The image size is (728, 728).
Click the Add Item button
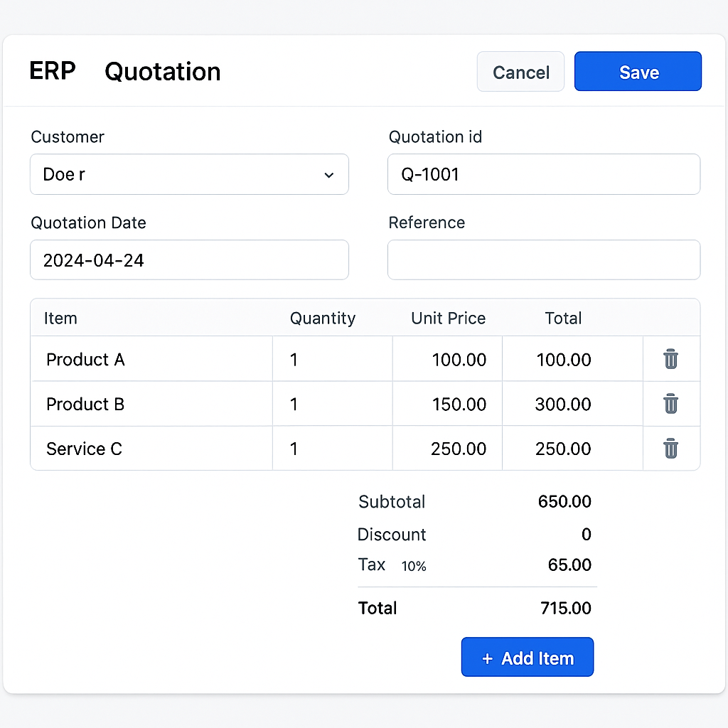pyautogui.click(x=528, y=657)
